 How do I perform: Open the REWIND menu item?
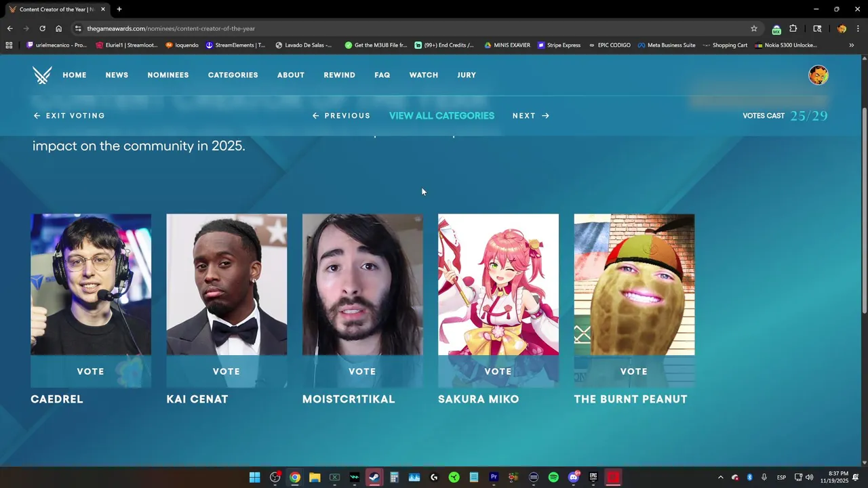coord(339,75)
